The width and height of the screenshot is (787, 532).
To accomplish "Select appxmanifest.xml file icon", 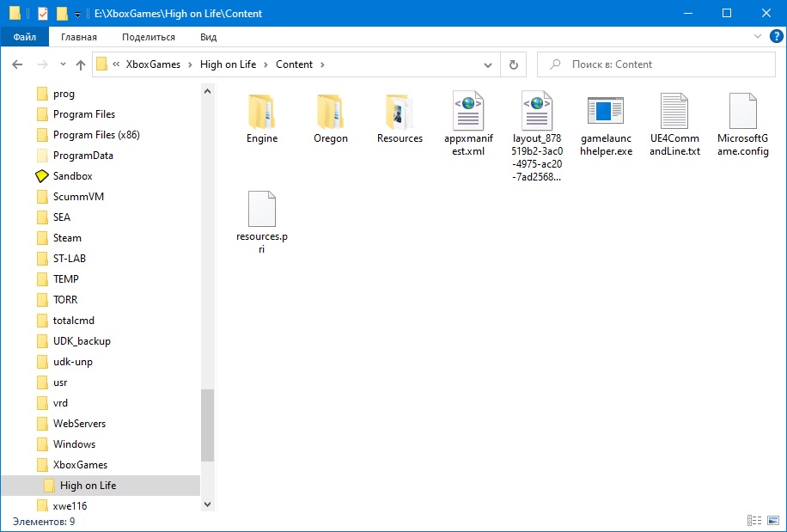I will tap(467, 111).
